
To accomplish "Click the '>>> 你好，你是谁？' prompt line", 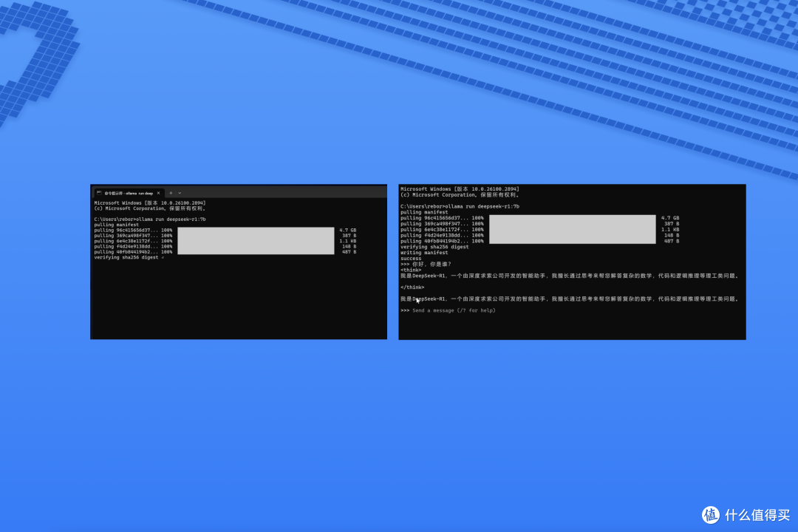I will [x=426, y=265].
